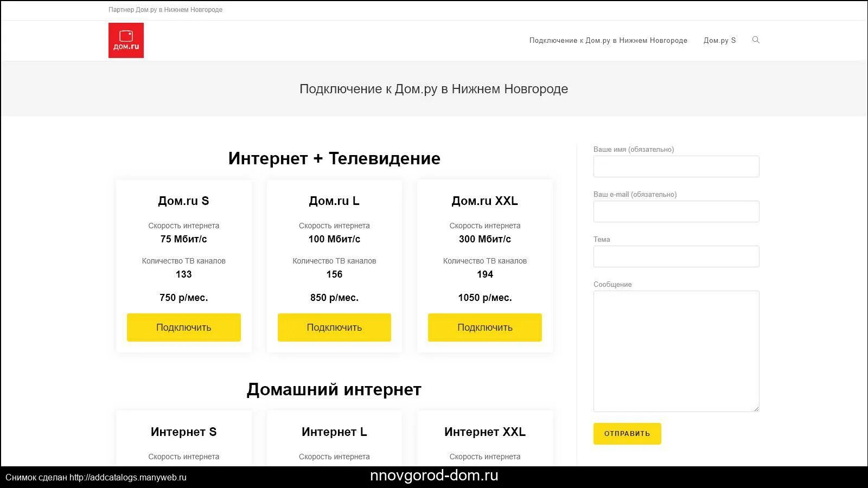The height and width of the screenshot is (488, 868).
Task: Click the '300 Мбит/с' speed value
Action: pos(485,239)
